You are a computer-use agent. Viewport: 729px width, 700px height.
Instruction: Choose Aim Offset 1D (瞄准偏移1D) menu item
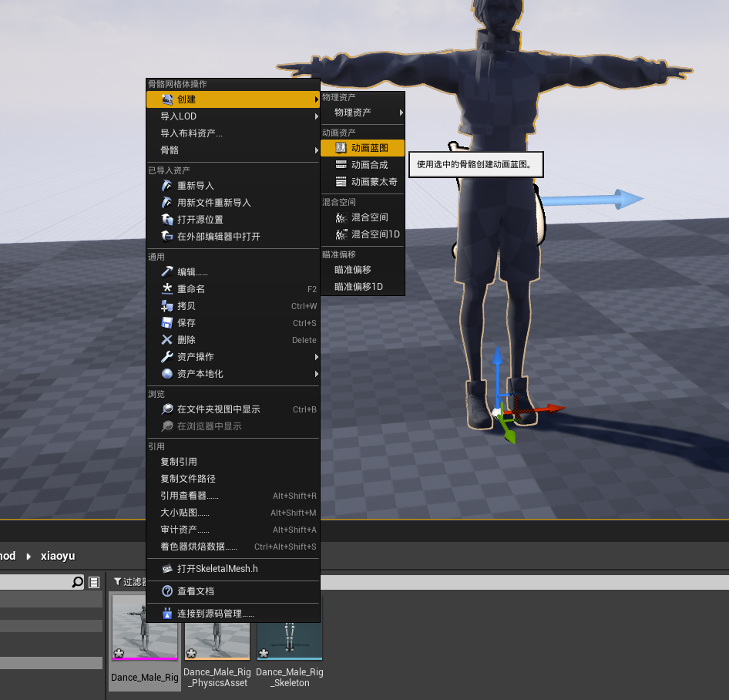pos(358,287)
